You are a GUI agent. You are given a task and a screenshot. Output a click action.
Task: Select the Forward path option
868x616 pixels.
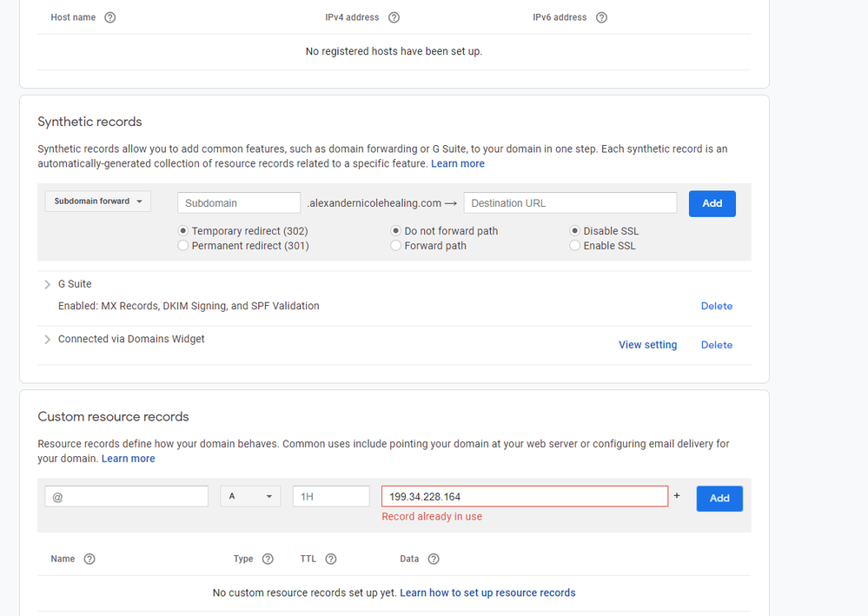pos(395,246)
